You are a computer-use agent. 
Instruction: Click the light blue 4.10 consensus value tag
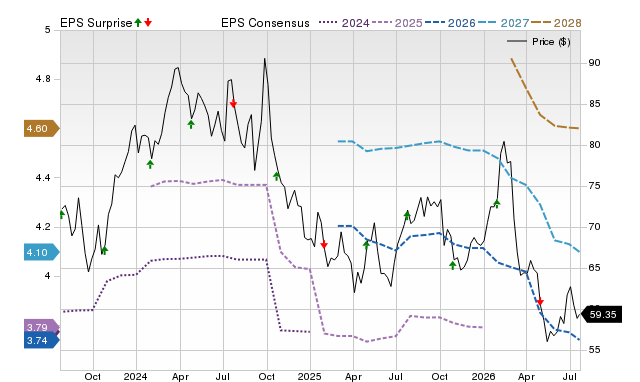(x=42, y=253)
